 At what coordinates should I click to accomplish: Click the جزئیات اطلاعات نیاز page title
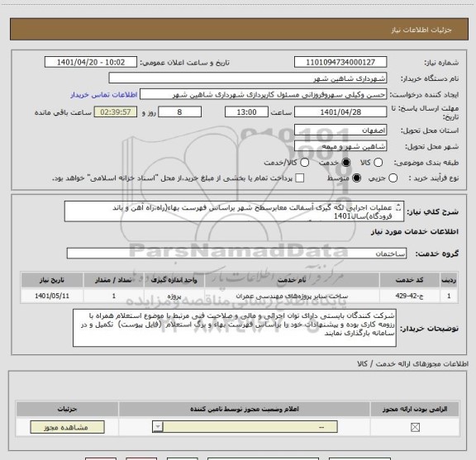coord(421,30)
